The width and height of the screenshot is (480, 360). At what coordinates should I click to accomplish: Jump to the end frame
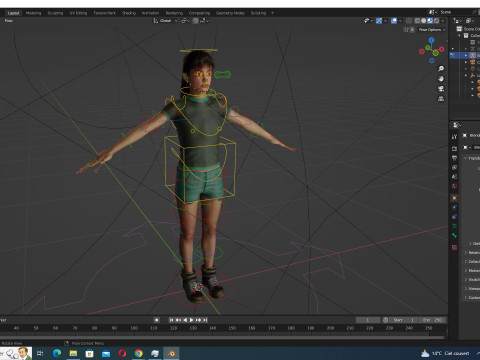coord(205,320)
